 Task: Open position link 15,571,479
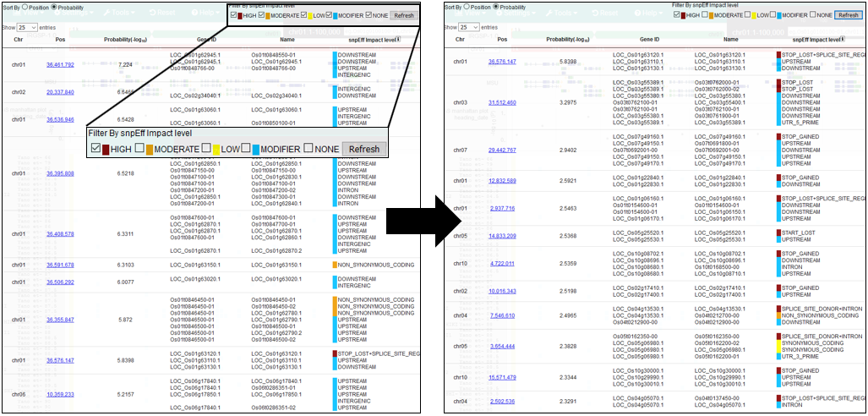[502, 377]
